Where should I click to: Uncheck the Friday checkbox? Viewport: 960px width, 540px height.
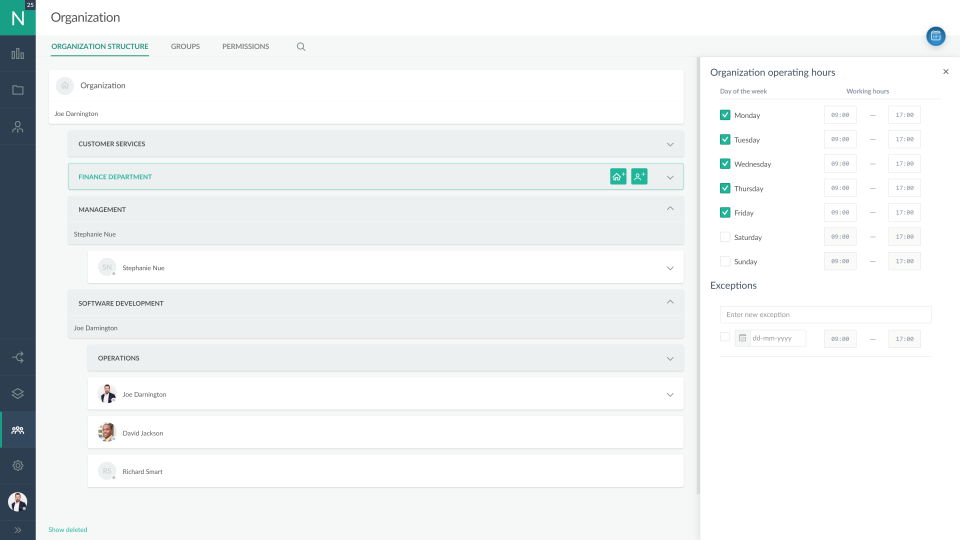pyautogui.click(x=725, y=212)
